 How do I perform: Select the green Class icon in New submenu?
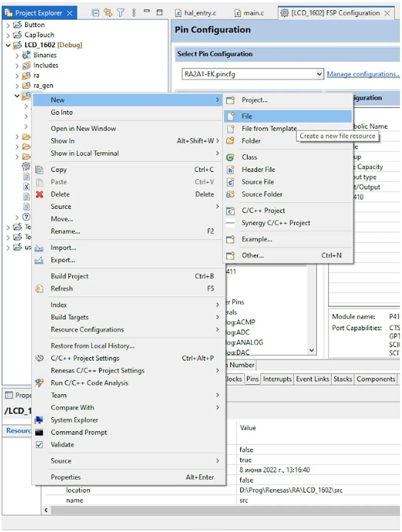coord(230,157)
